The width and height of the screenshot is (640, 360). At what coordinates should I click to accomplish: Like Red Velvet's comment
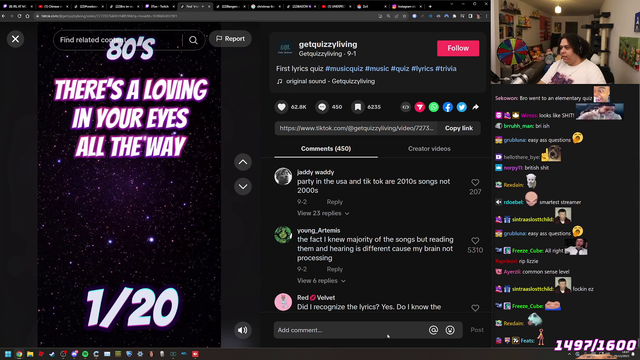[475, 308]
